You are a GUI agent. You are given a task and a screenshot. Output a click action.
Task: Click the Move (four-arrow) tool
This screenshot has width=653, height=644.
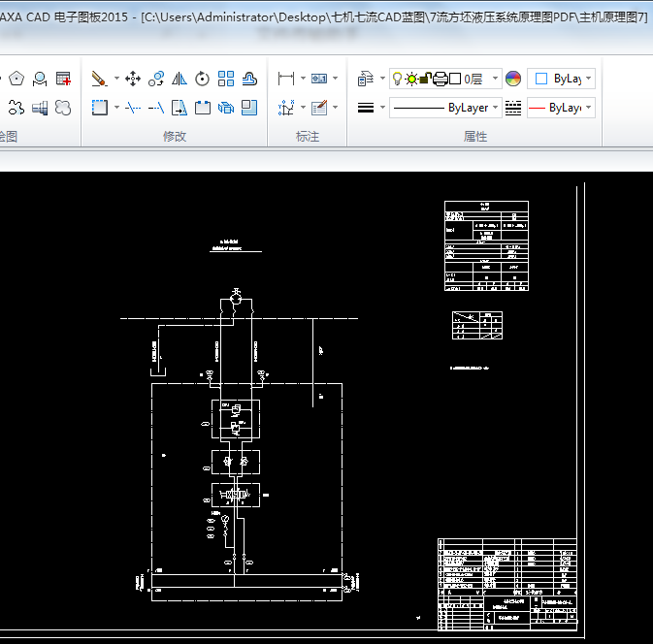pyautogui.click(x=133, y=79)
